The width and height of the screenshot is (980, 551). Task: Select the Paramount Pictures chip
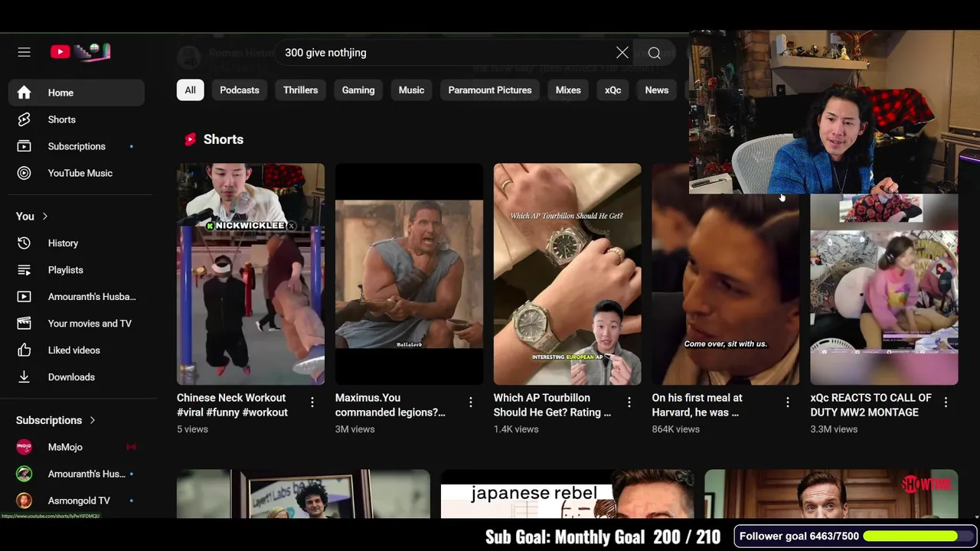[x=490, y=90]
